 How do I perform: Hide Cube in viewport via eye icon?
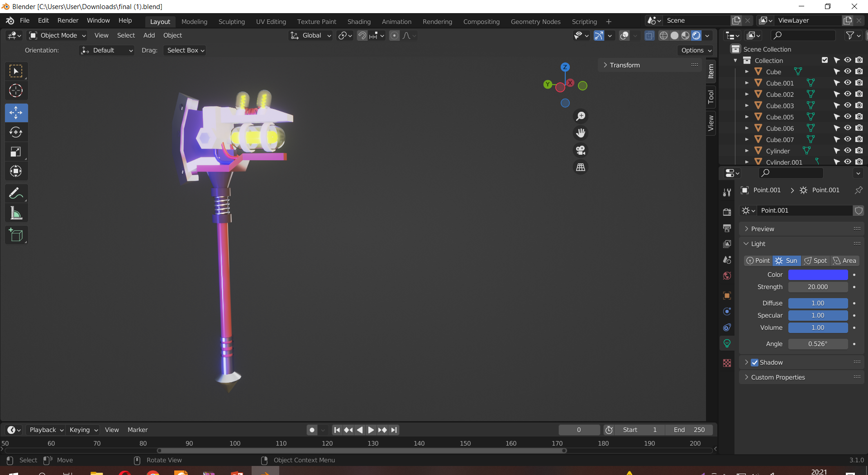click(848, 71)
